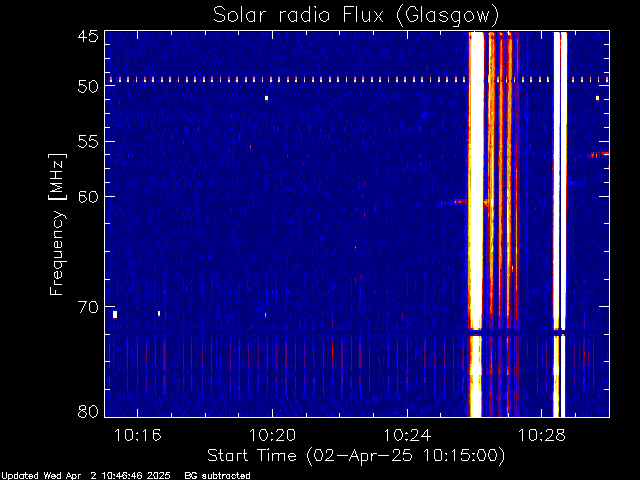This screenshot has width=640, height=480.
Task: Click the 80 frequency tick label
Action: [88, 411]
